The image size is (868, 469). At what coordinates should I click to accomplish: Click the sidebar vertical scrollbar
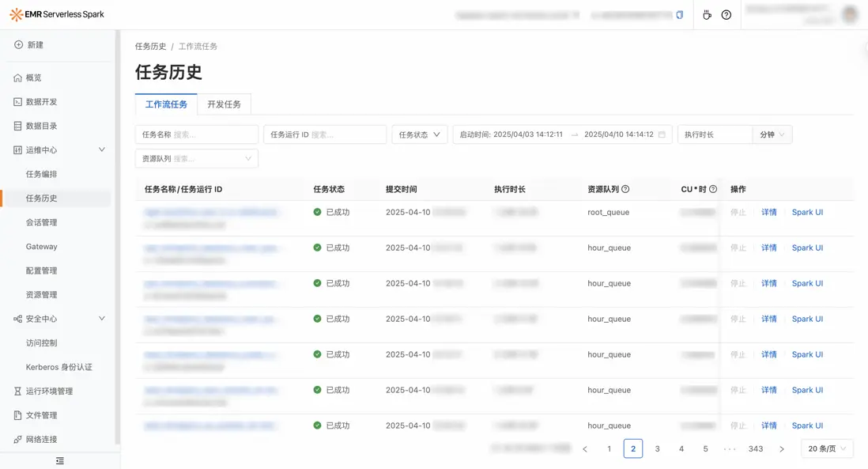pos(117,237)
